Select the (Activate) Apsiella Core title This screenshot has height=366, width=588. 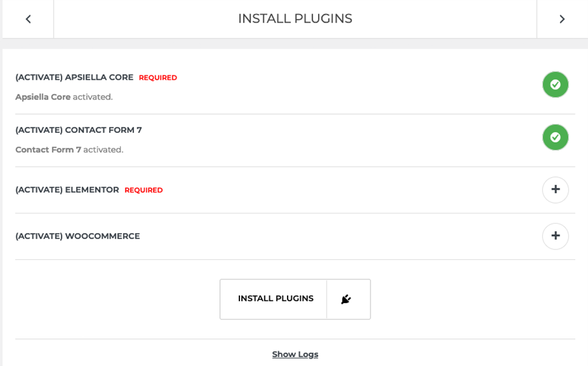tap(74, 77)
